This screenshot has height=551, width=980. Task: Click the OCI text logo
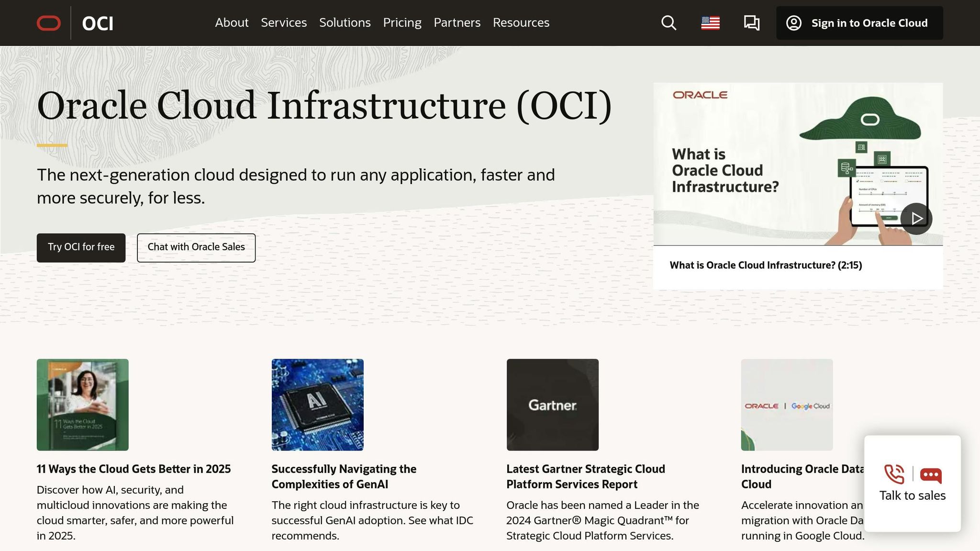tap(98, 23)
